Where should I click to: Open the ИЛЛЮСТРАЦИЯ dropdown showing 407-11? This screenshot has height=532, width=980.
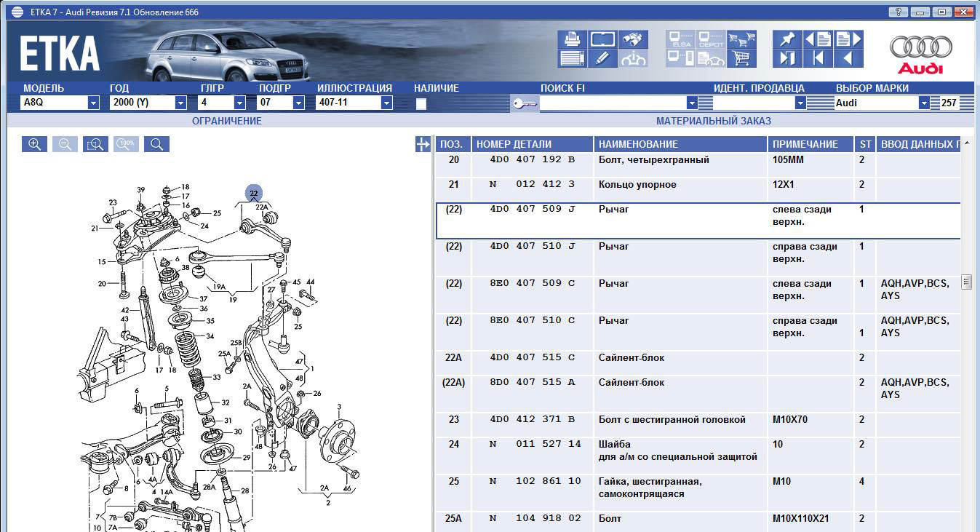pyautogui.click(x=386, y=103)
